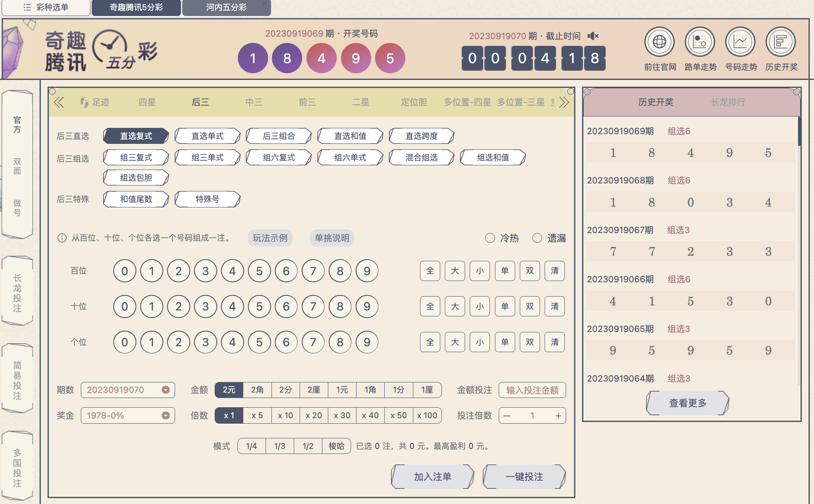The height and width of the screenshot is (504, 814).
Task: Open the 做号 sidebar section
Action: 17,208
